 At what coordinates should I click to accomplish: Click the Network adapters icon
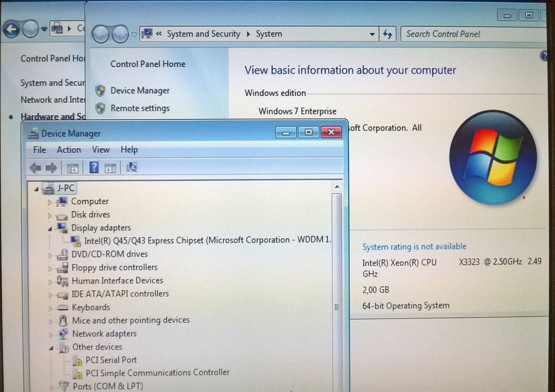click(63, 334)
